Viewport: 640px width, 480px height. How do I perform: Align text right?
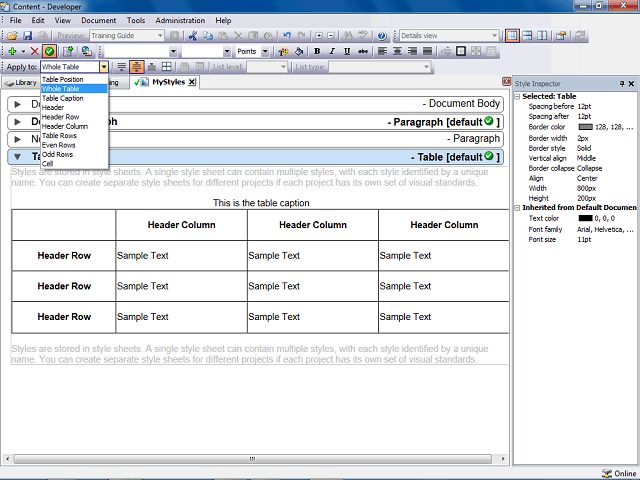(412, 51)
